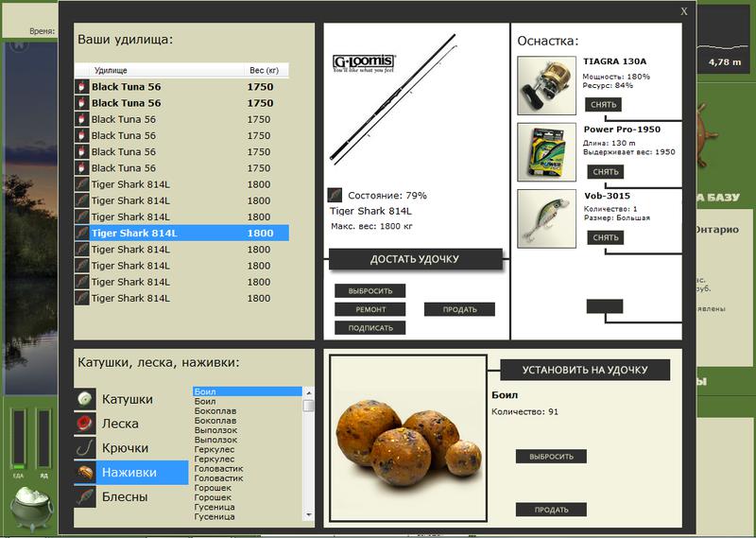
Task: Click the Количество: 91 text
Action: 524,411
